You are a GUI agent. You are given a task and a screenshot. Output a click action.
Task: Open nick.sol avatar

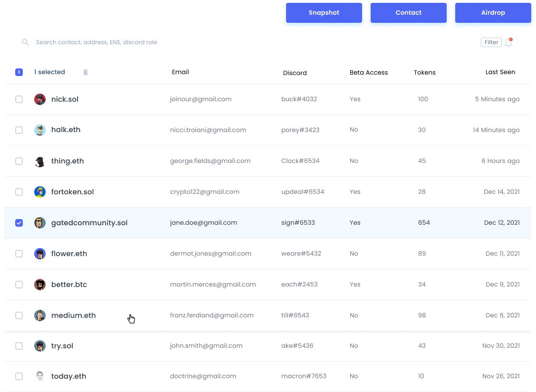coord(40,99)
